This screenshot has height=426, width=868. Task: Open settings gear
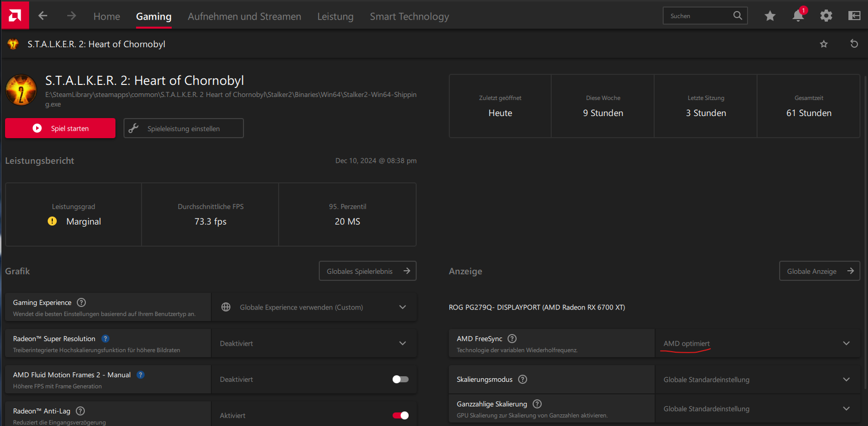[826, 16]
